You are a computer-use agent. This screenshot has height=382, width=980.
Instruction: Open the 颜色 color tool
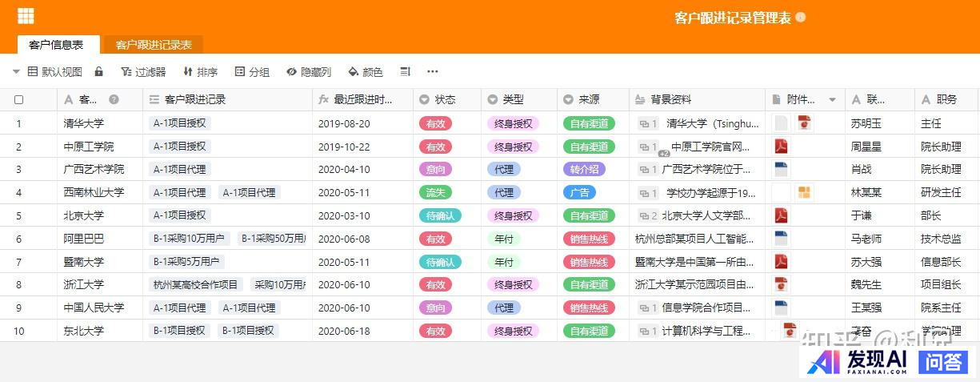tap(366, 71)
